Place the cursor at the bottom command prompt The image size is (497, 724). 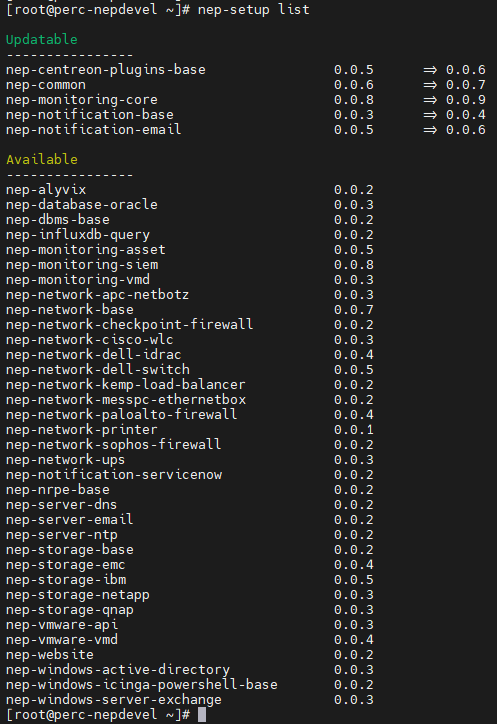coord(202,715)
